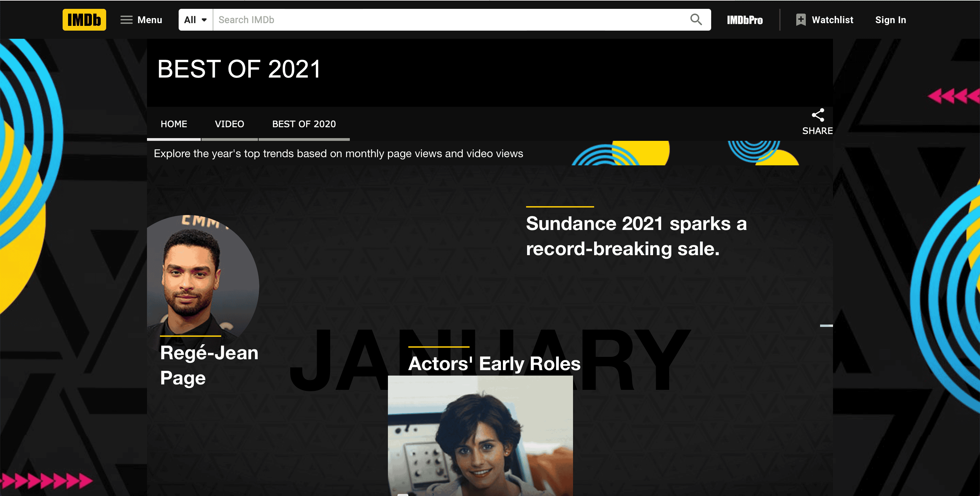Click the magnifying glass search icon

[x=696, y=19]
